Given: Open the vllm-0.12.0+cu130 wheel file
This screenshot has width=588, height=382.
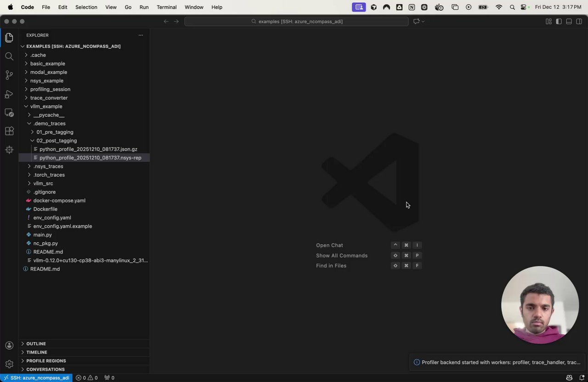Looking at the screenshot, I should pos(84,261).
